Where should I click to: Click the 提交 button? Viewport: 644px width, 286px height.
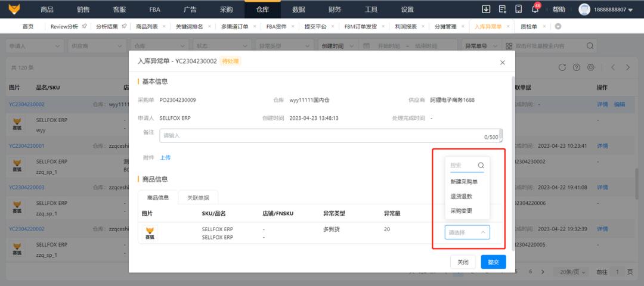point(493,262)
